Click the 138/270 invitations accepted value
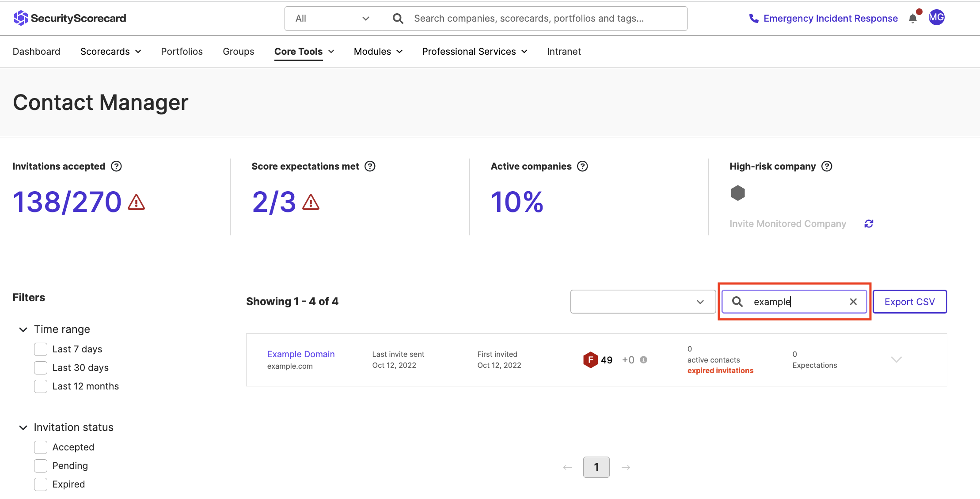Screen dimensions: 980x499 67,202
